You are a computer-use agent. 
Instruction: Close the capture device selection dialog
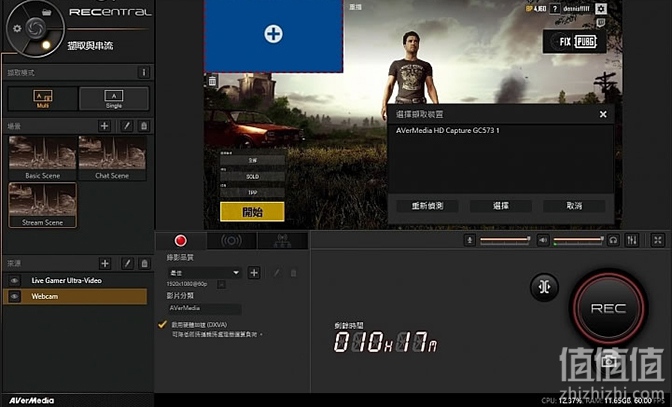click(603, 114)
